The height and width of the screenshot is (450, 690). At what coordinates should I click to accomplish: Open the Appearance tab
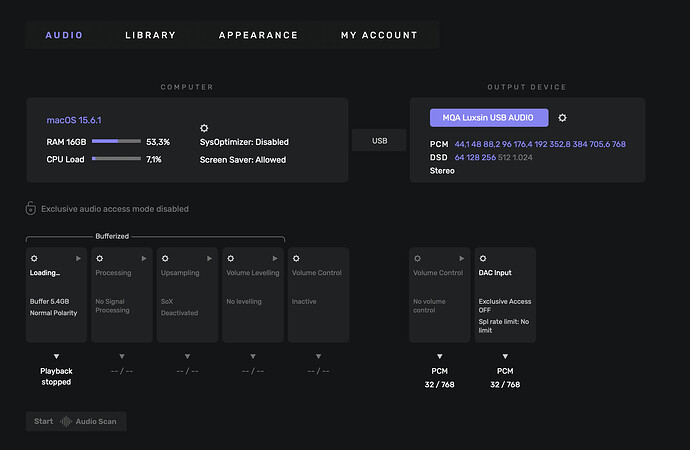pos(258,35)
